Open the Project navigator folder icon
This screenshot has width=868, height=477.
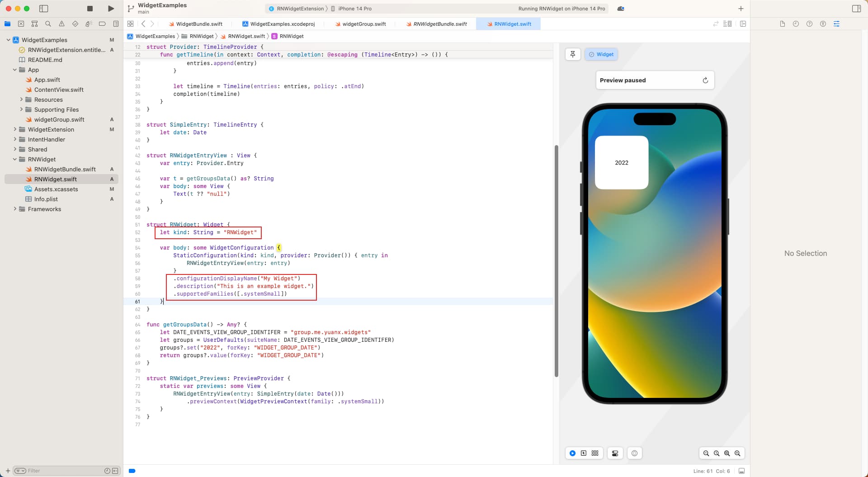tap(7, 24)
